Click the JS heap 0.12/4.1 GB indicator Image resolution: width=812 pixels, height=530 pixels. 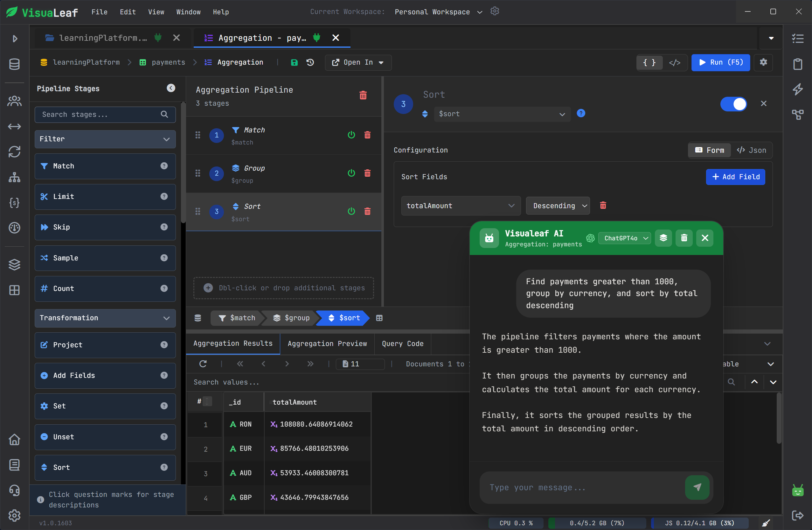[699, 523]
